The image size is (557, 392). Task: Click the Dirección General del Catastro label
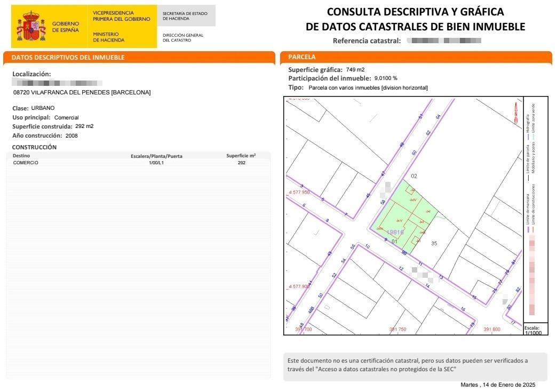coord(182,37)
